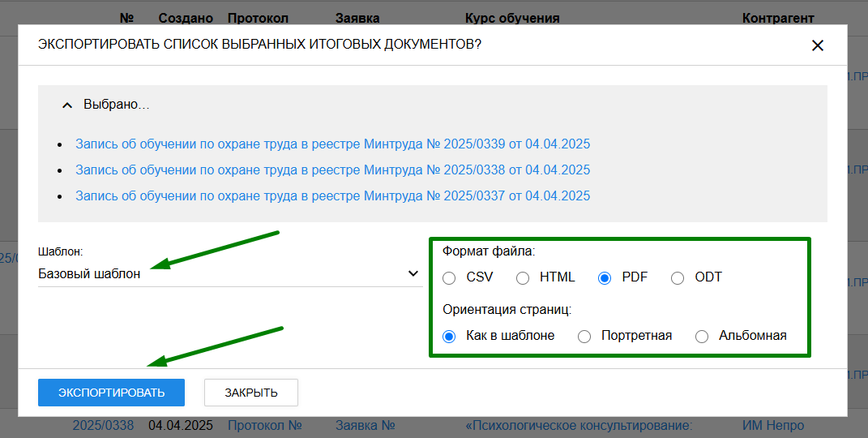
Task: Open the Шаблон dropdown Базовый шаблон
Action: pyautogui.click(x=229, y=273)
